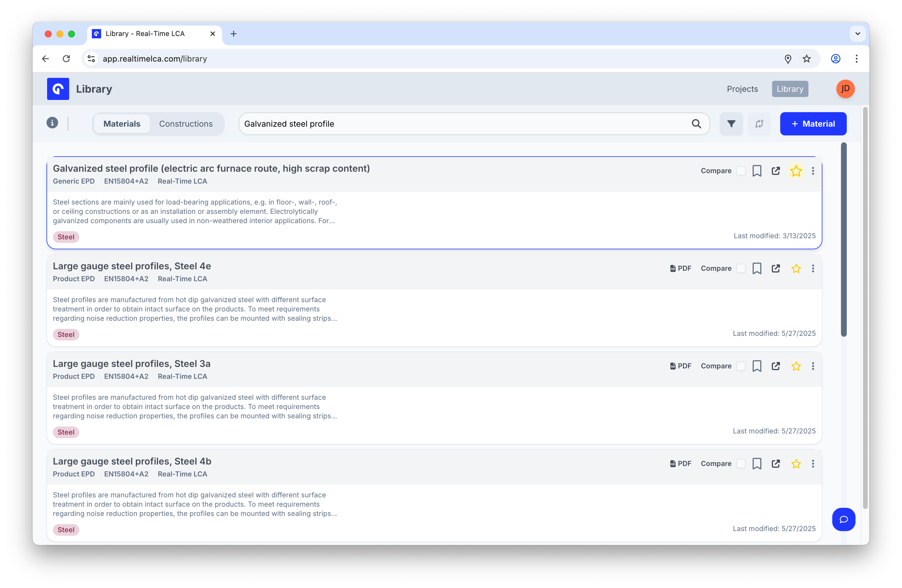
Task: Click Generic EPD label on first card
Action: [74, 182]
